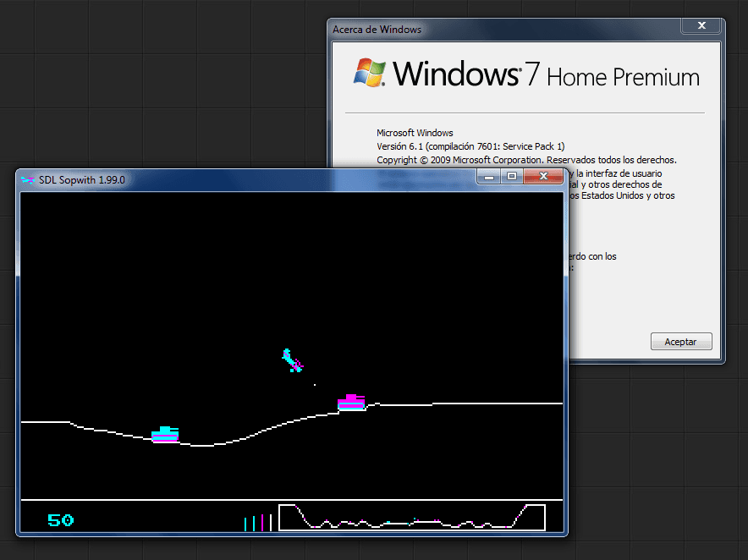Image resolution: width=748 pixels, height=560 pixels.
Task: Minimize the SDL Sopwith window
Action: pyautogui.click(x=488, y=176)
